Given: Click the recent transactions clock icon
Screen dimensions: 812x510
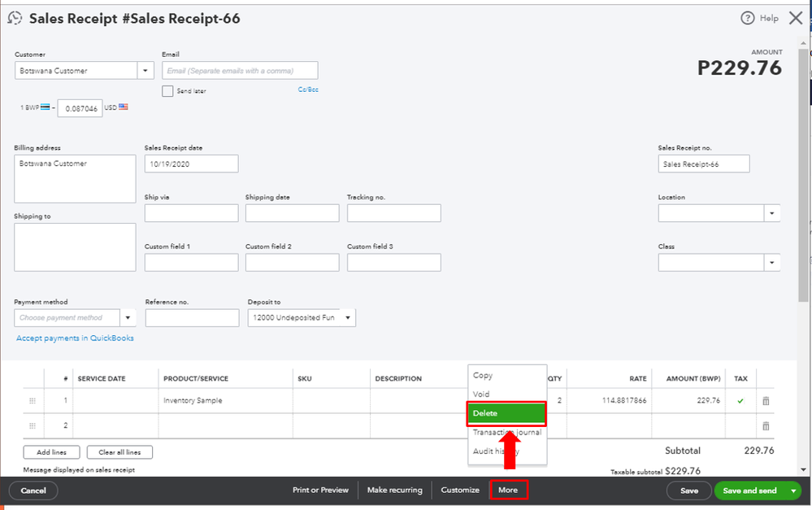Looking at the screenshot, I should pyautogui.click(x=15, y=18).
